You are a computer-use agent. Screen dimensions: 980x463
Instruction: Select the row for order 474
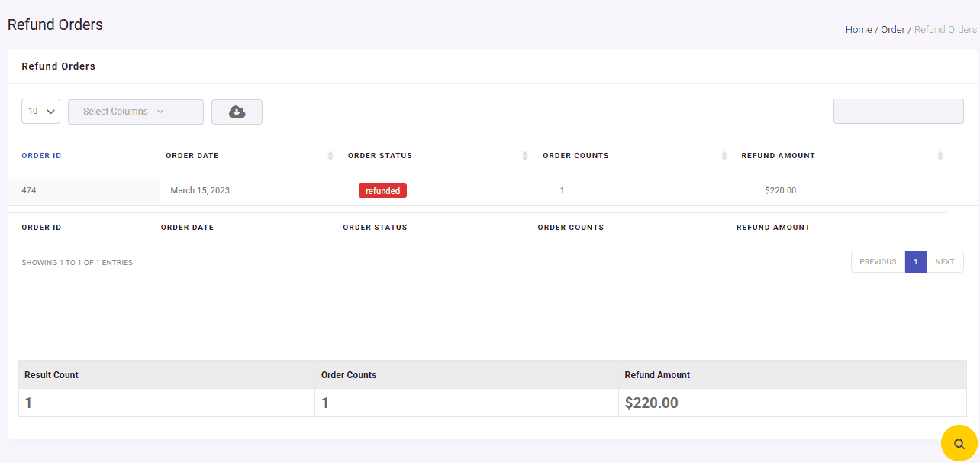click(29, 190)
